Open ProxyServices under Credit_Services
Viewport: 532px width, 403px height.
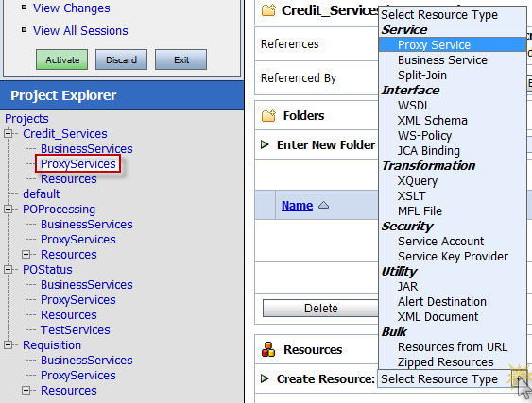point(78,163)
